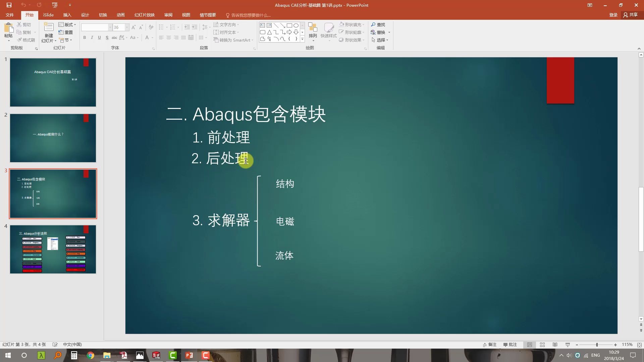Toggle Underline formatting

coord(99,38)
